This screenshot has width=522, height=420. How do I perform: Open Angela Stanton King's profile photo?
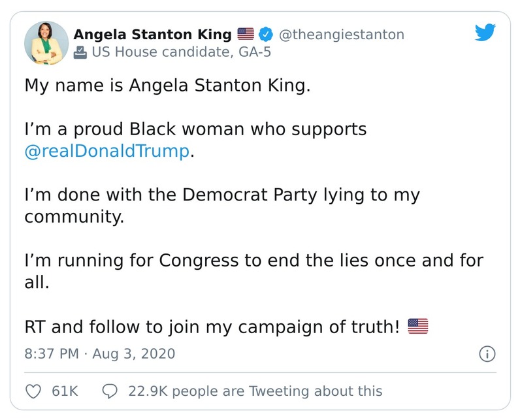46,44
